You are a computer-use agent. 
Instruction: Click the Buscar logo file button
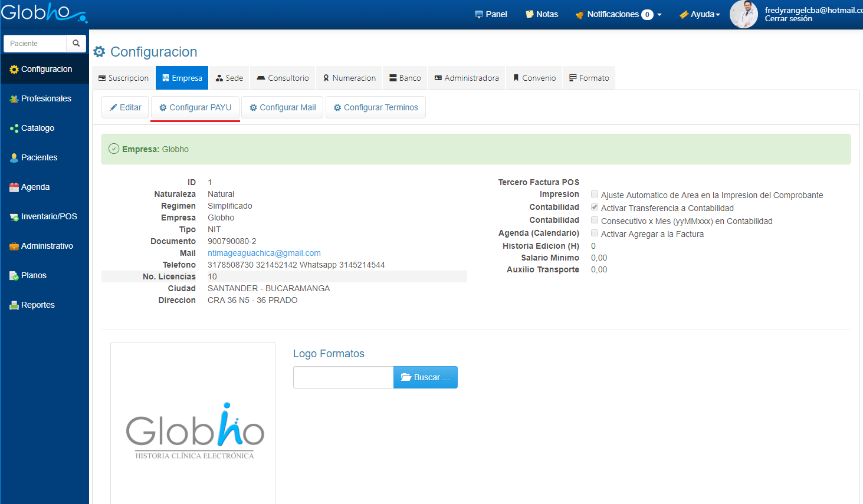pyautogui.click(x=425, y=377)
